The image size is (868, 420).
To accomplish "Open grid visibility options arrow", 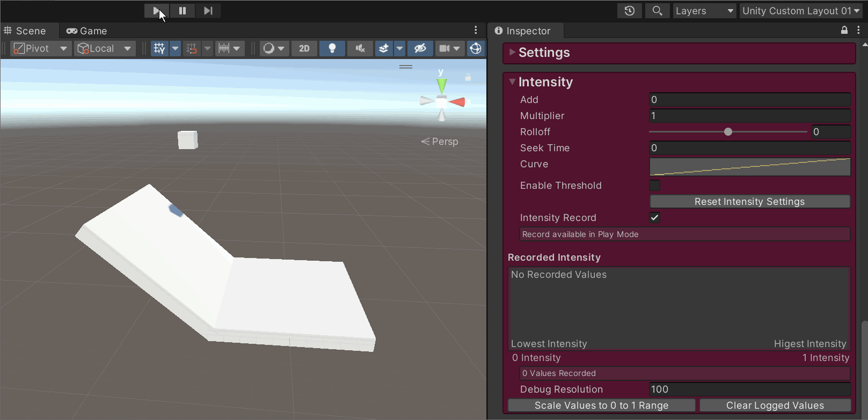I will (x=175, y=48).
